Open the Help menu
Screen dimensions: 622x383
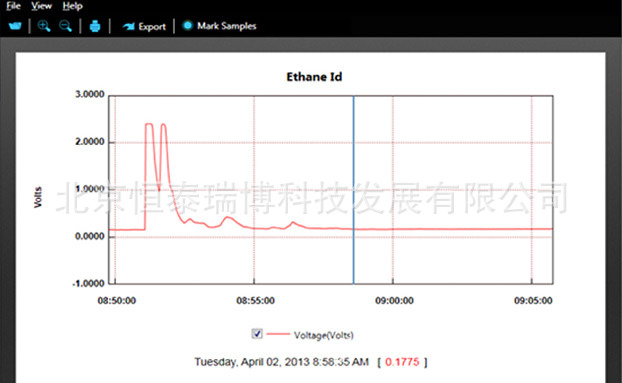(72, 6)
